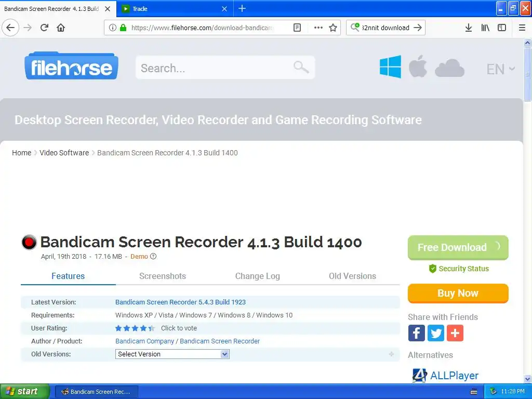
Task: Show sidebars using the sidebar icon
Action: click(x=502, y=28)
